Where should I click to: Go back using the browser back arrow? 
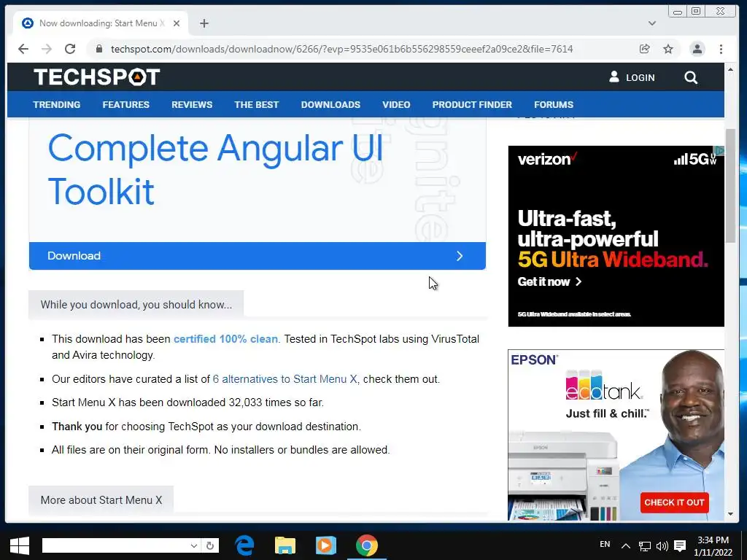pyautogui.click(x=23, y=49)
